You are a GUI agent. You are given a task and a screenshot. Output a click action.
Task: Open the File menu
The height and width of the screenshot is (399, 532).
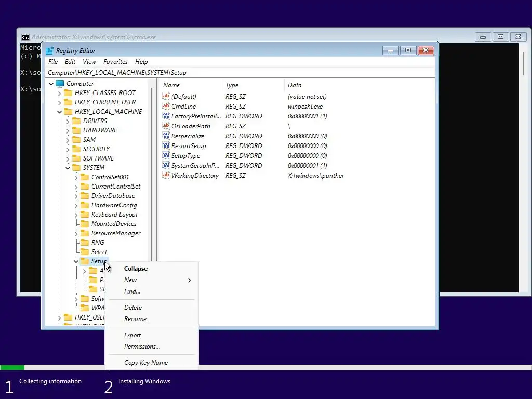tap(53, 62)
